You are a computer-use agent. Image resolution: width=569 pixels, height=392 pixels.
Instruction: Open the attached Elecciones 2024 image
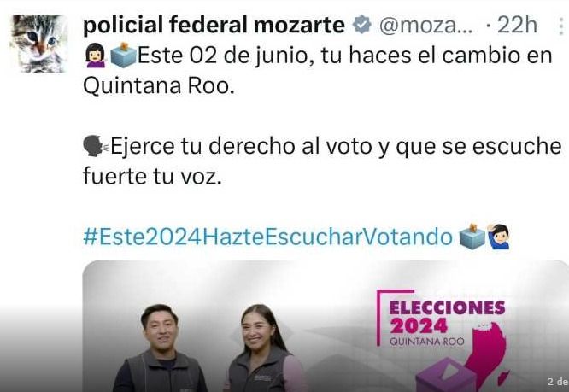tap(326, 326)
